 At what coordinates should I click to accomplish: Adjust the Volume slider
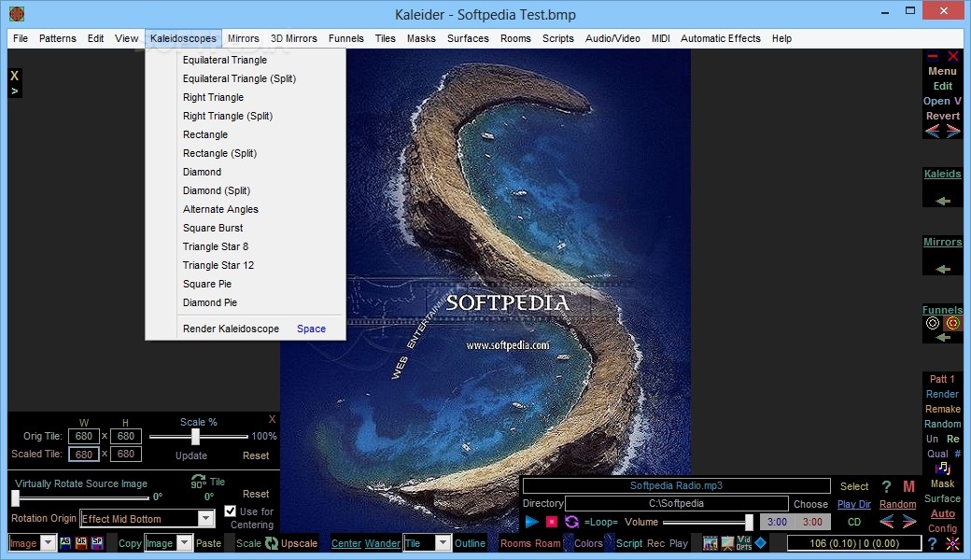click(x=749, y=523)
